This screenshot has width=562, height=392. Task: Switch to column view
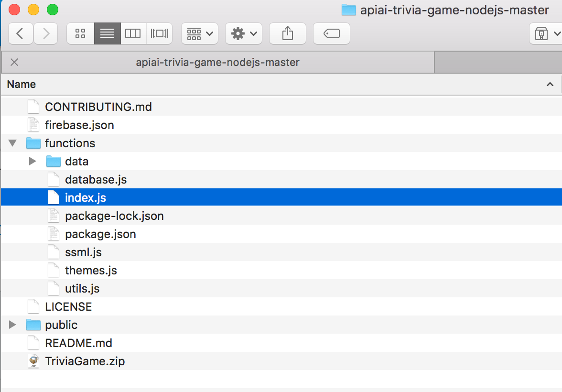pos(133,34)
